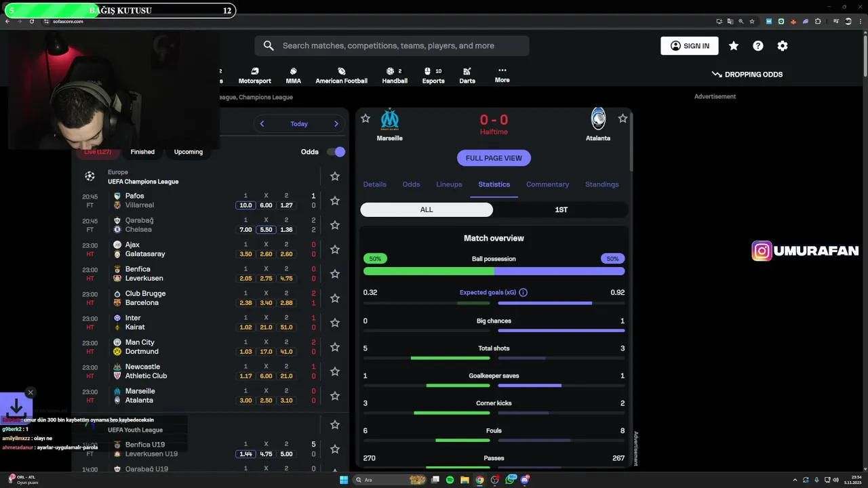The height and width of the screenshot is (488, 868).
Task: Star the Man City vs Dortmund match
Action: [335, 347]
